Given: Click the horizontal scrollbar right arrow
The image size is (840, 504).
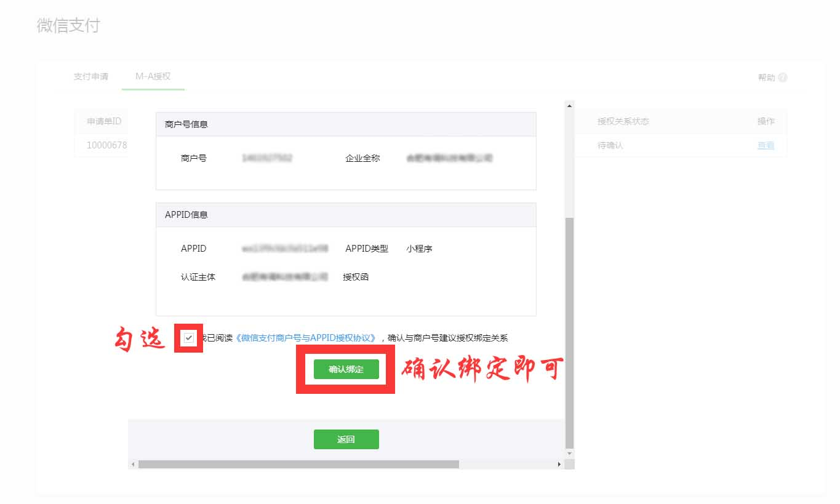Looking at the screenshot, I should [x=559, y=464].
